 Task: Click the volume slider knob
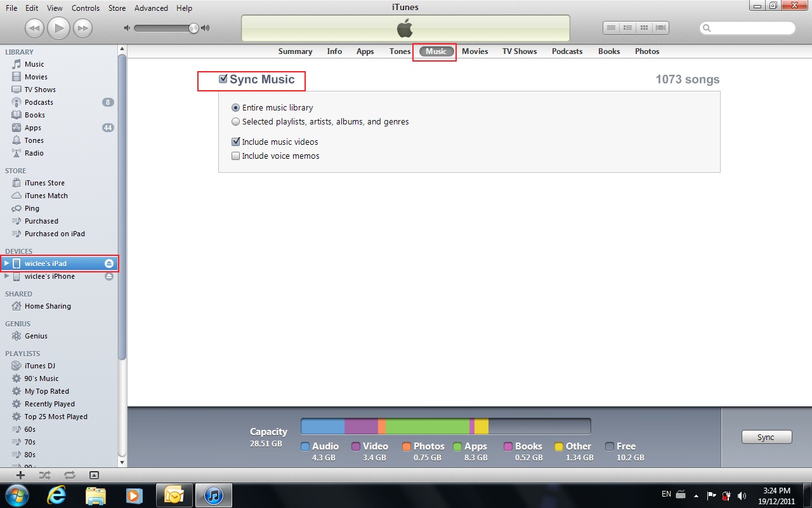coord(193,28)
